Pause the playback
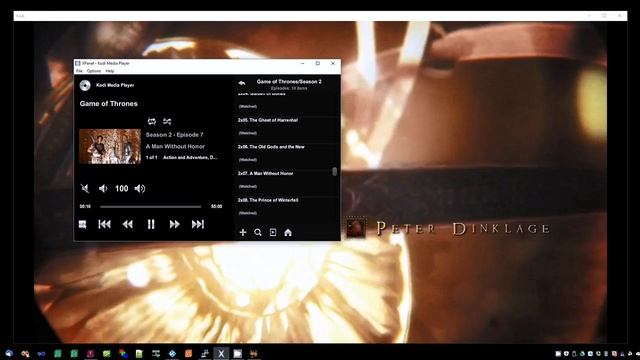640x360 pixels. coord(151,224)
